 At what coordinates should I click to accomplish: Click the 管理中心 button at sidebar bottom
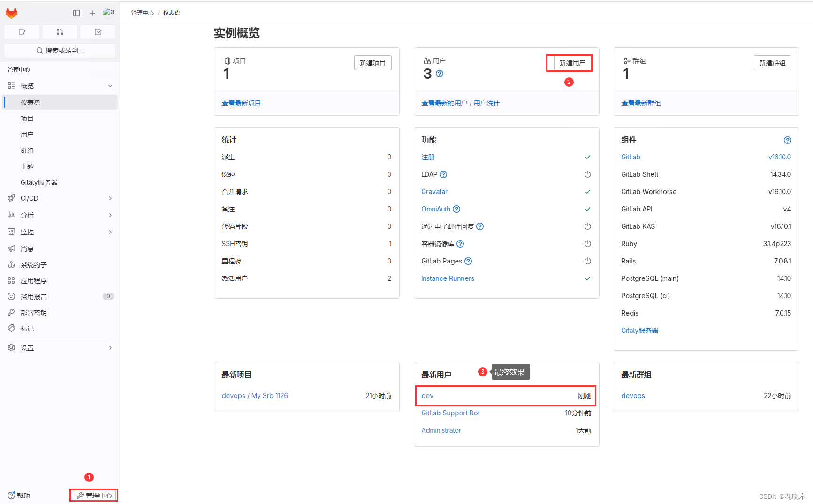point(94,496)
